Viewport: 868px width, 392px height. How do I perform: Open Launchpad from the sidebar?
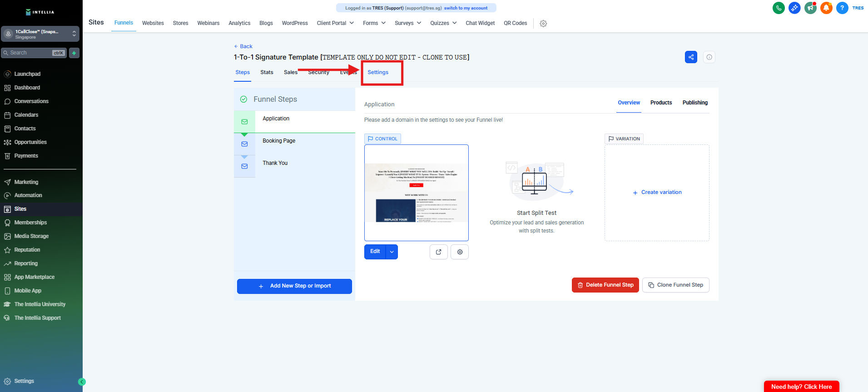pyautogui.click(x=27, y=74)
